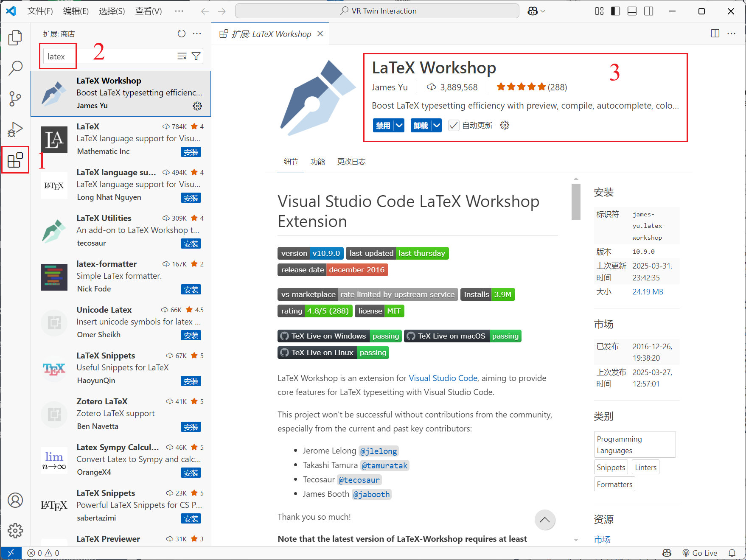Uninstall the LaTeX Workshop extension
The width and height of the screenshot is (746, 560).
click(x=421, y=125)
